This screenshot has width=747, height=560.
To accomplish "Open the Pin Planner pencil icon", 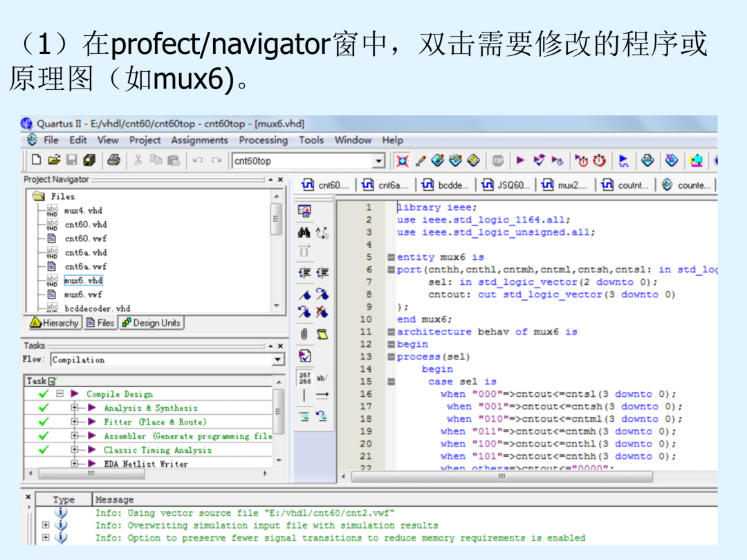I will [x=421, y=161].
